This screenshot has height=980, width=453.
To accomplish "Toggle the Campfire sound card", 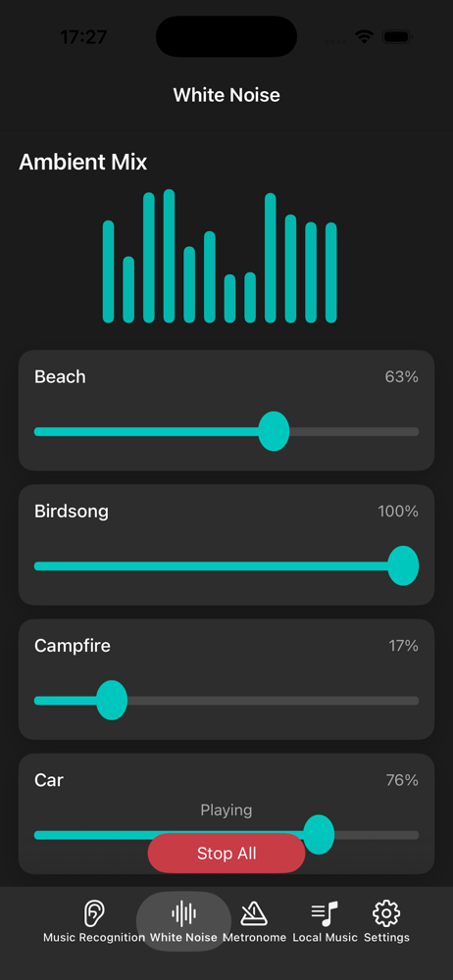I will tap(226, 679).
